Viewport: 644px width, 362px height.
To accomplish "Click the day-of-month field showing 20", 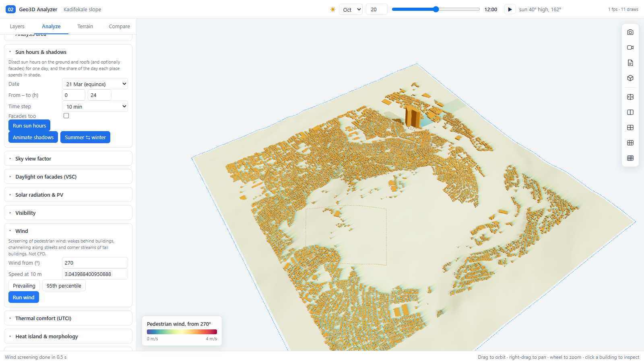I will point(377,9).
